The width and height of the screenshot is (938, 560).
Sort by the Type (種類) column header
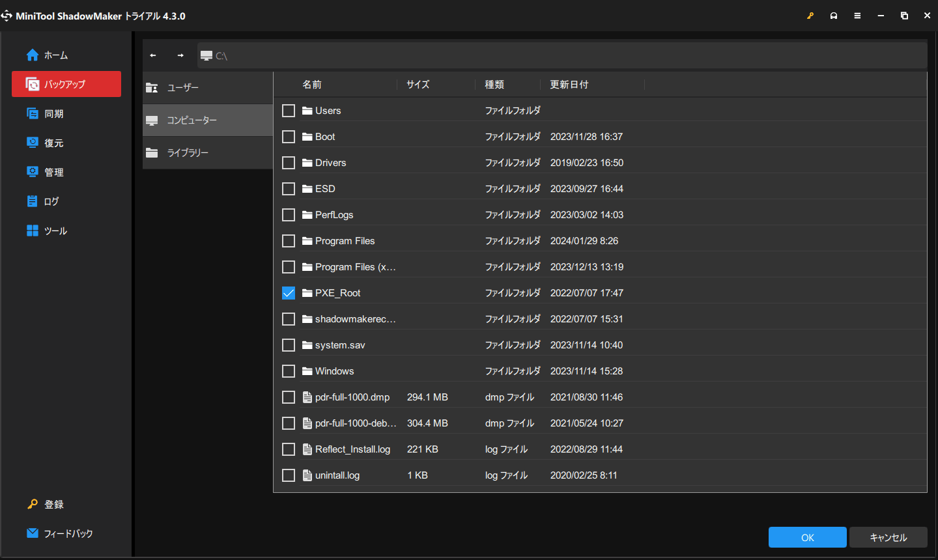(x=494, y=85)
